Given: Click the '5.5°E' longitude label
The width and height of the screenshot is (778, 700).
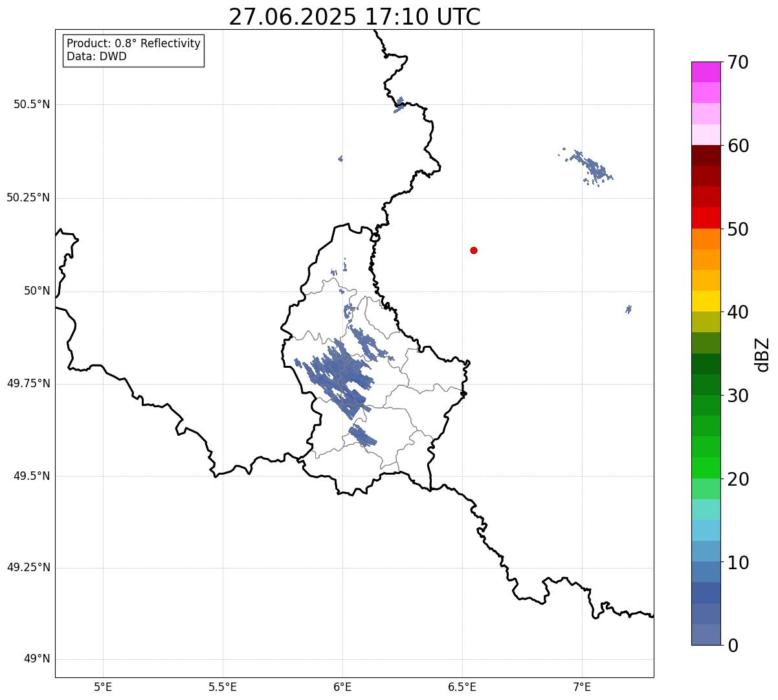Looking at the screenshot, I should coord(223,686).
